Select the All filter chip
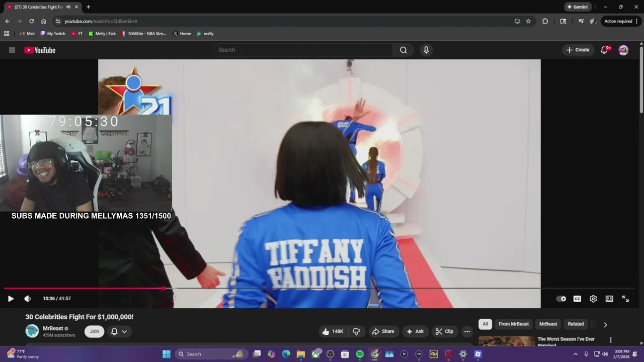644x362 pixels. [x=485, y=324]
